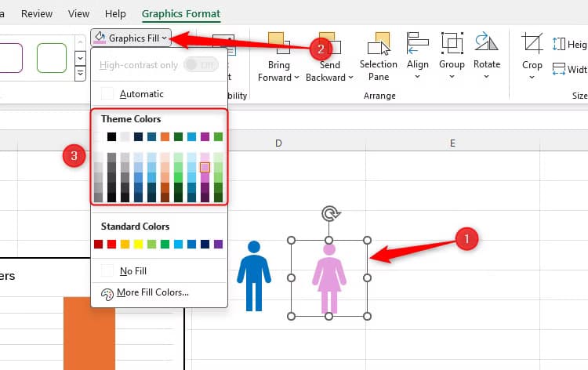Click the Send Backward icon
Image resolution: width=588 pixels, height=370 pixels.
[329, 43]
